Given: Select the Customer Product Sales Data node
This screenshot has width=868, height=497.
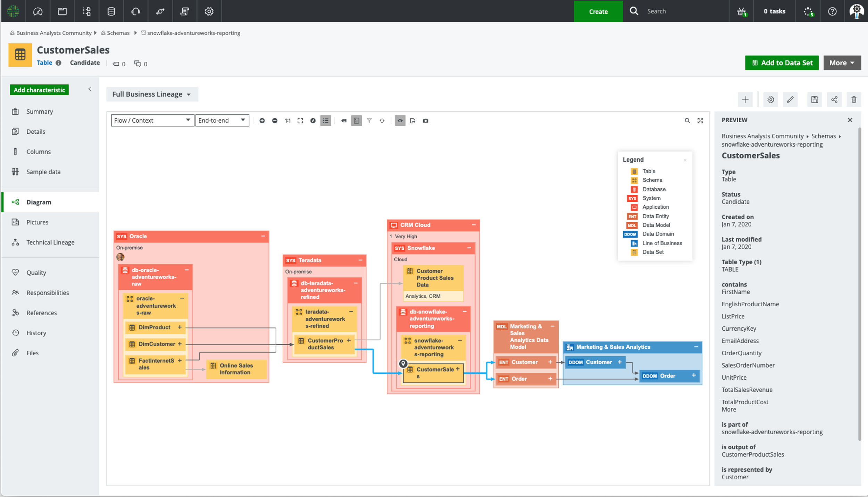Looking at the screenshot, I should tap(434, 278).
